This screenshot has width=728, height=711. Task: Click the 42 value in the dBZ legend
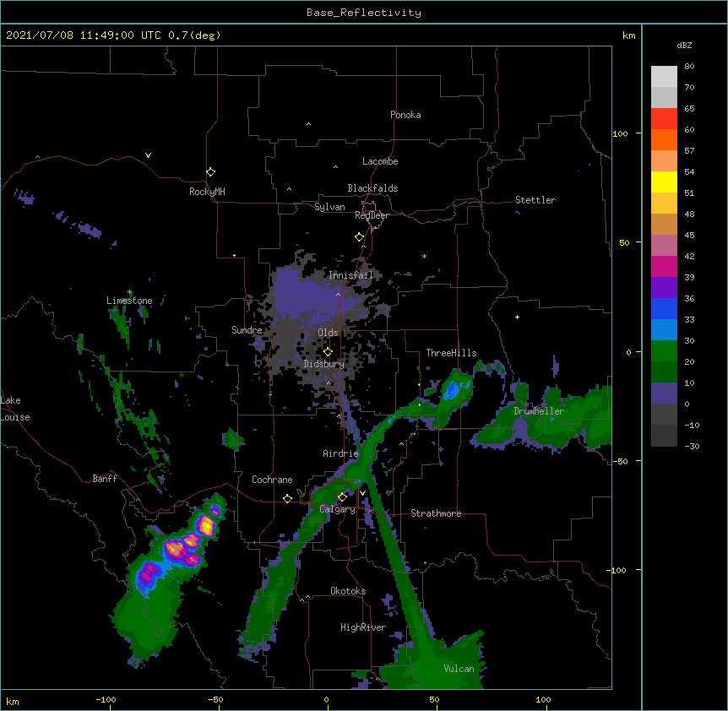point(689,256)
